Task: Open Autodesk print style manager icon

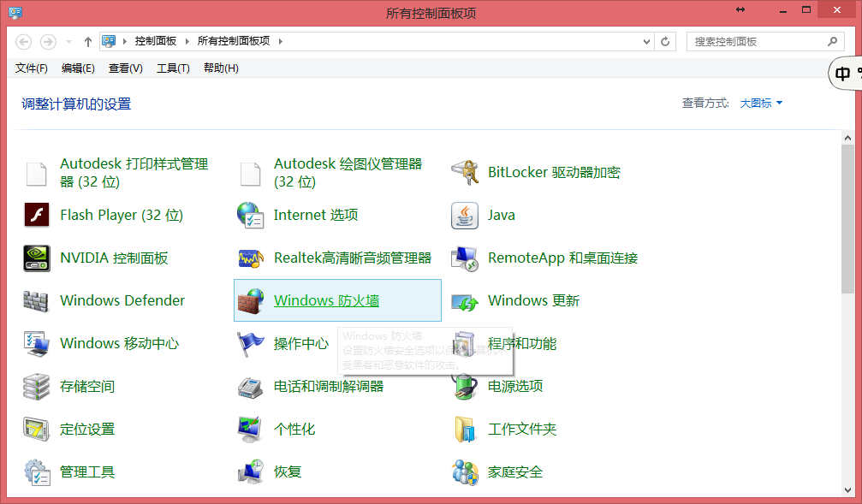Action: point(37,173)
